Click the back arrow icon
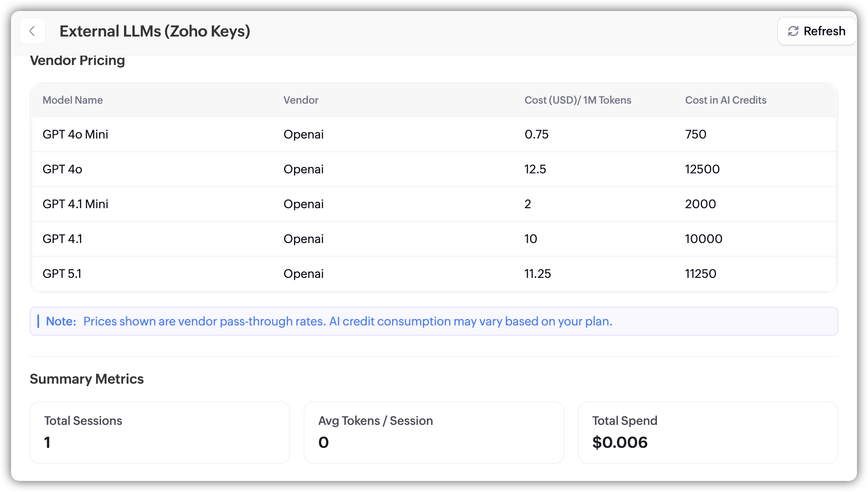 (x=32, y=31)
